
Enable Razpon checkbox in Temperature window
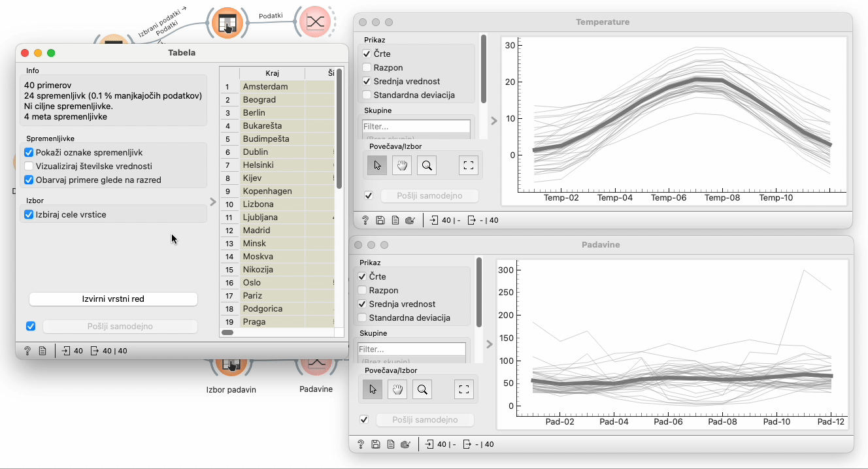pos(367,68)
